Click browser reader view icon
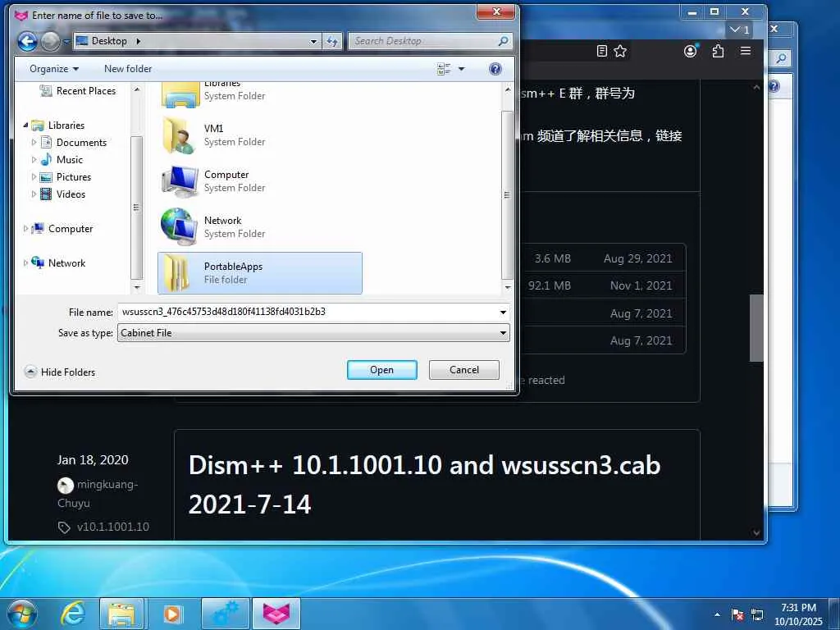The image size is (840, 630). (x=602, y=51)
